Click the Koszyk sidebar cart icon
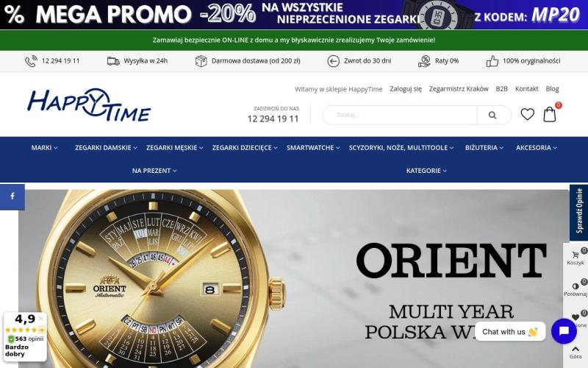Image resolution: width=588 pixels, height=368 pixels. click(x=576, y=258)
